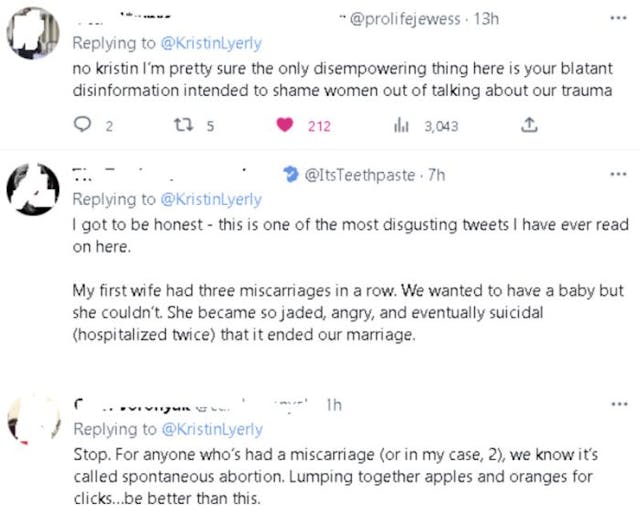Screen dimensions: 640x517
Task: Click the verified badge next to ItsTeethpaste
Action: (291, 175)
